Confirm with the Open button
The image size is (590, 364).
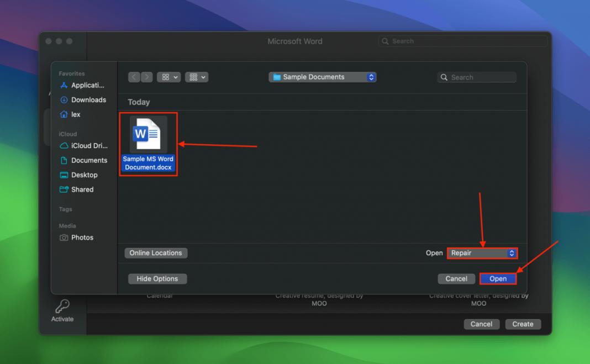pos(497,278)
